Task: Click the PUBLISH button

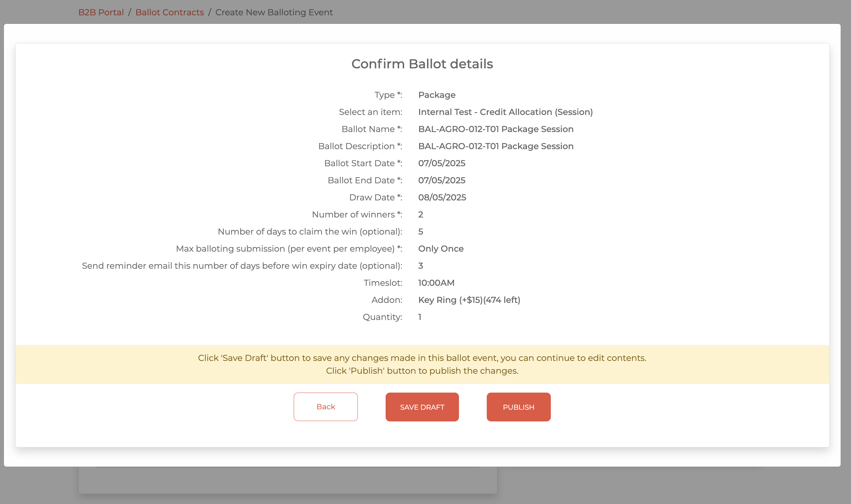Action: [x=518, y=407]
